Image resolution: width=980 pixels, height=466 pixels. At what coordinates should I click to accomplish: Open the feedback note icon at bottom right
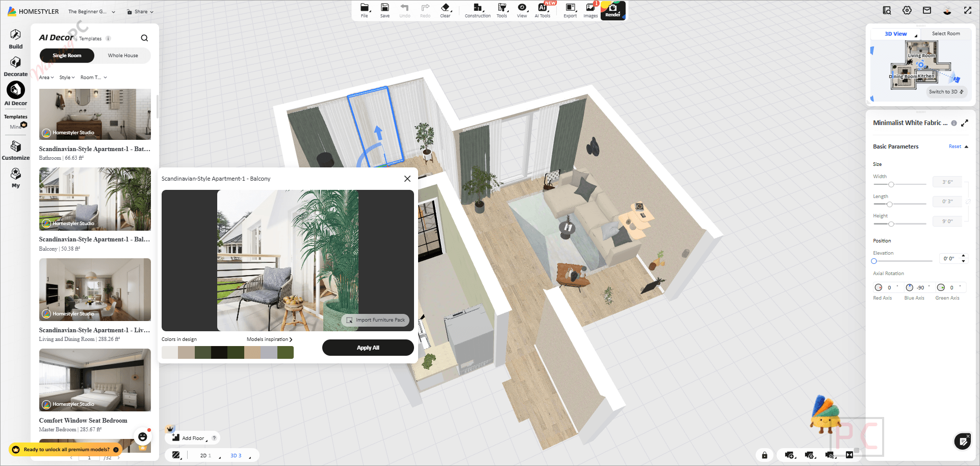pyautogui.click(x=963, y=442)
